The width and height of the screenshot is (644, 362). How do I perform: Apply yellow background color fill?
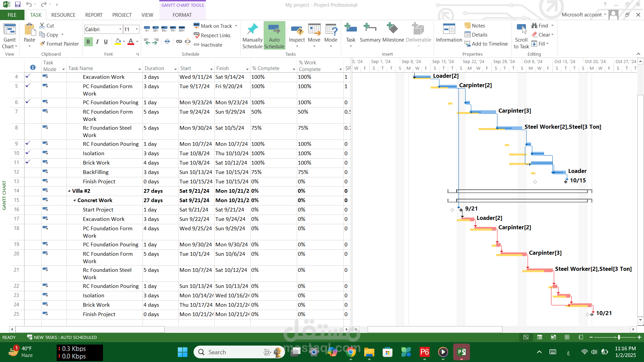point(118,42)
